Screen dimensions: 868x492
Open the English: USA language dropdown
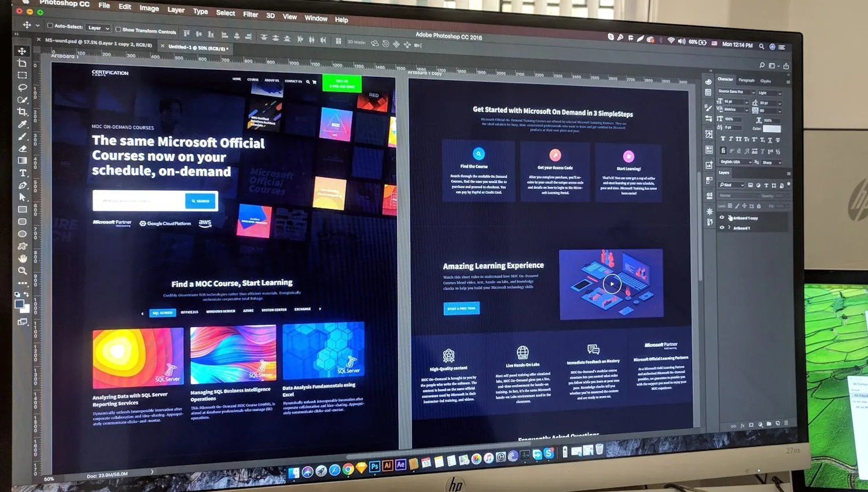tap(735, 162)
